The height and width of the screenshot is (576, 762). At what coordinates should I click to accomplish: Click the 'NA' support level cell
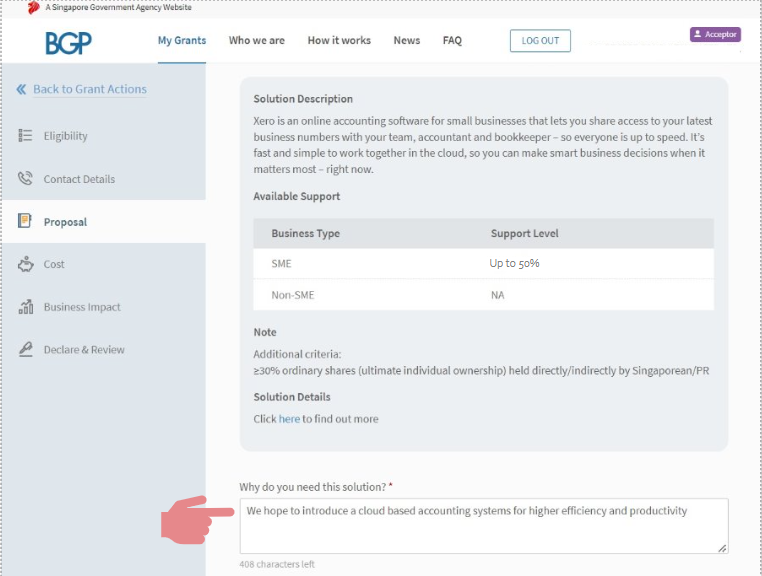point(497,295)
